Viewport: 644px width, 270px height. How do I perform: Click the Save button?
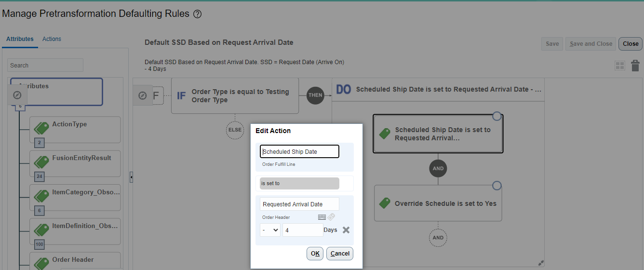coord(552,43)
